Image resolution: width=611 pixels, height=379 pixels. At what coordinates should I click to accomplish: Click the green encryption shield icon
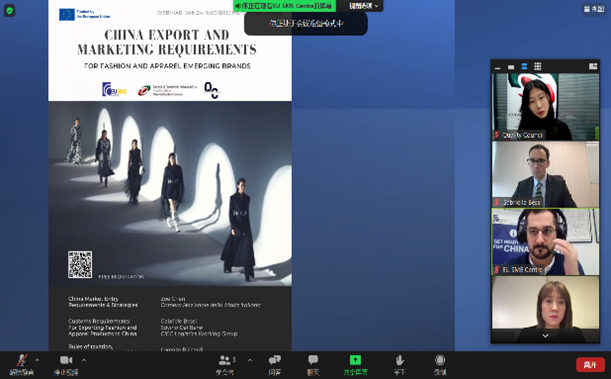[9, 11]
